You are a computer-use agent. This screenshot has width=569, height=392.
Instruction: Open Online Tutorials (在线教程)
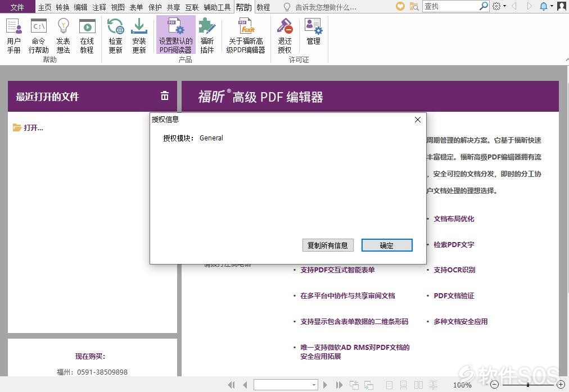pos(87,36)
